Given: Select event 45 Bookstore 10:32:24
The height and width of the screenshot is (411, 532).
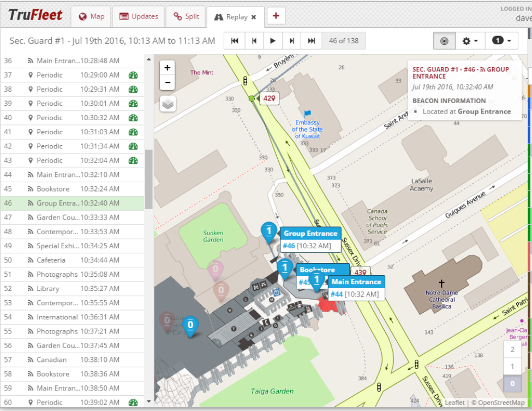Looking at the screenshot, I should click(x=72, y=189).
